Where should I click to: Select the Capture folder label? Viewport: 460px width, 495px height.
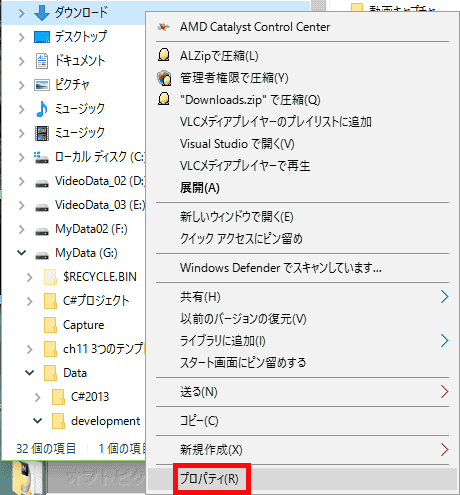click(x=83, y=325)
